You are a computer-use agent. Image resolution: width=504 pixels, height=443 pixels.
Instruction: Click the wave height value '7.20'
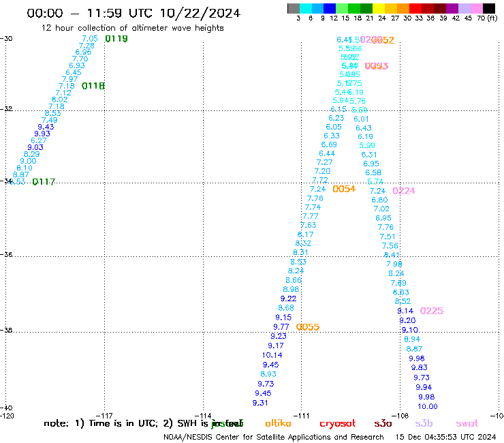pos(322,171)
